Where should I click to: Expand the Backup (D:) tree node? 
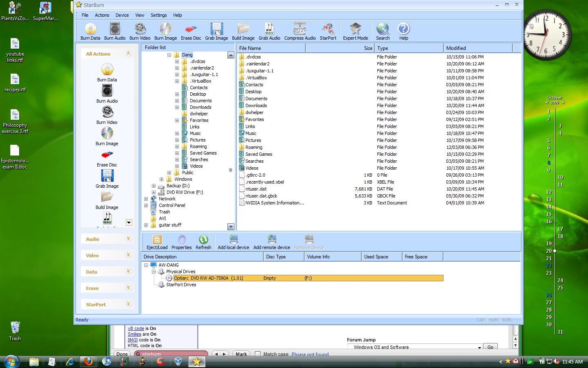pos(154,186)
